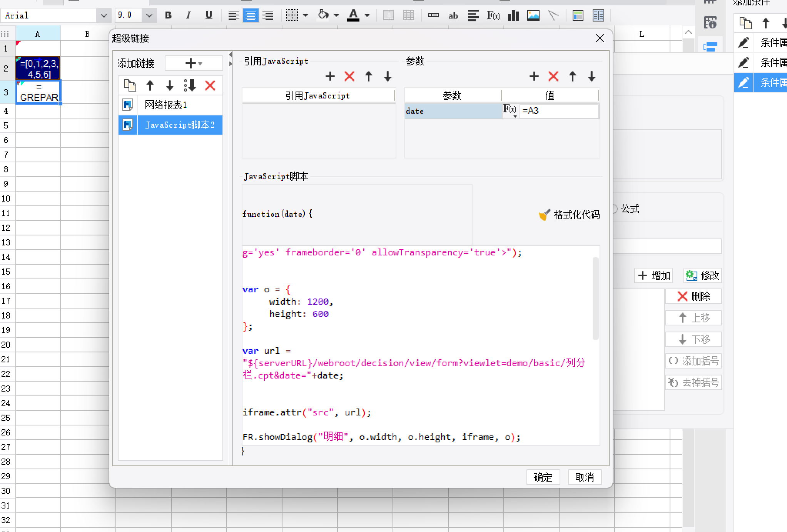Select cell A3 containing GREPAR
787x532 pixels.
tap(38, 92)
